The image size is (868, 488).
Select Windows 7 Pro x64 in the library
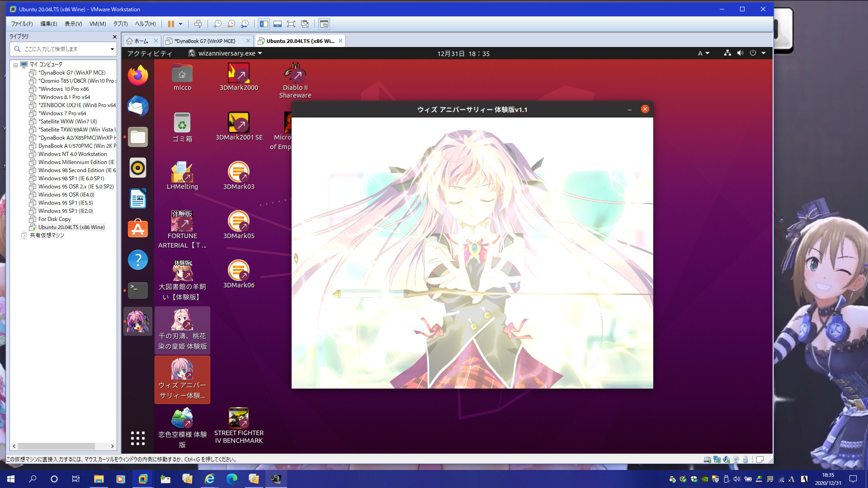click(x=62, y=113)
